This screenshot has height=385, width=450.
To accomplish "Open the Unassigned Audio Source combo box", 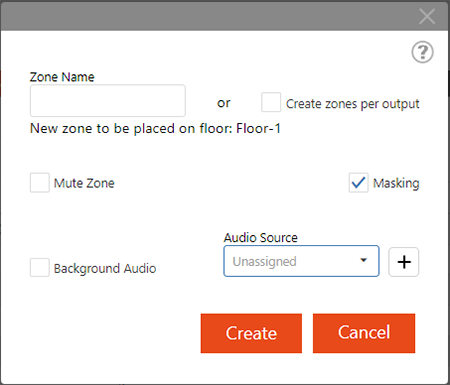I will tap(301, 261).
